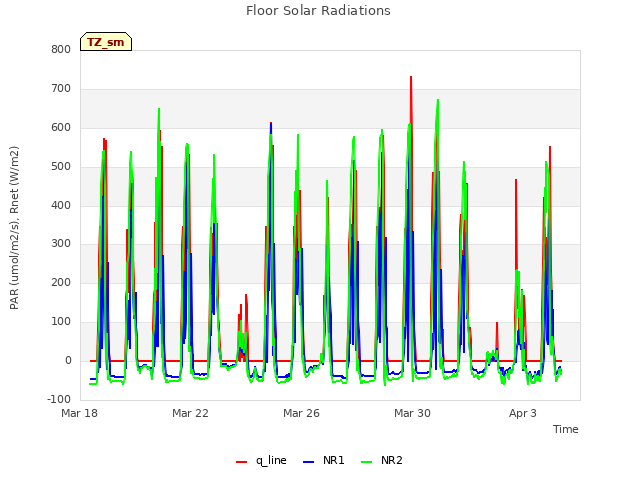This screenshot has height=480, width=640.
Task: Click the Apr 3 x-axis tick label
Action: (x=522, y=413)
